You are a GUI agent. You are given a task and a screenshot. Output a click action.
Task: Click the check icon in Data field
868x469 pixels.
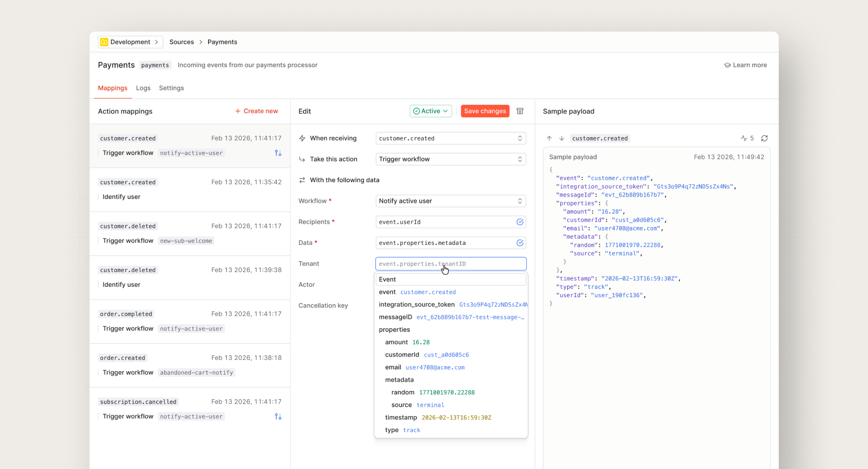(520, 243)
